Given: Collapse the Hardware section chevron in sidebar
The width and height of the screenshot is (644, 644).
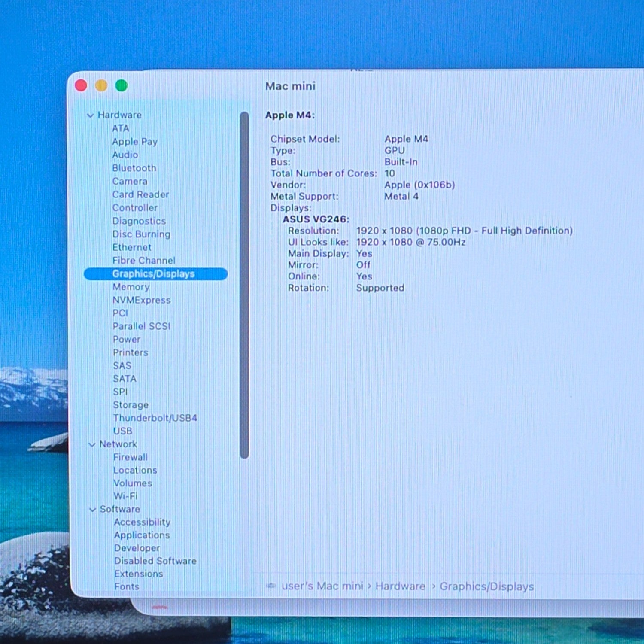Looking at the screenshot, I should click(x=90, y=115).
